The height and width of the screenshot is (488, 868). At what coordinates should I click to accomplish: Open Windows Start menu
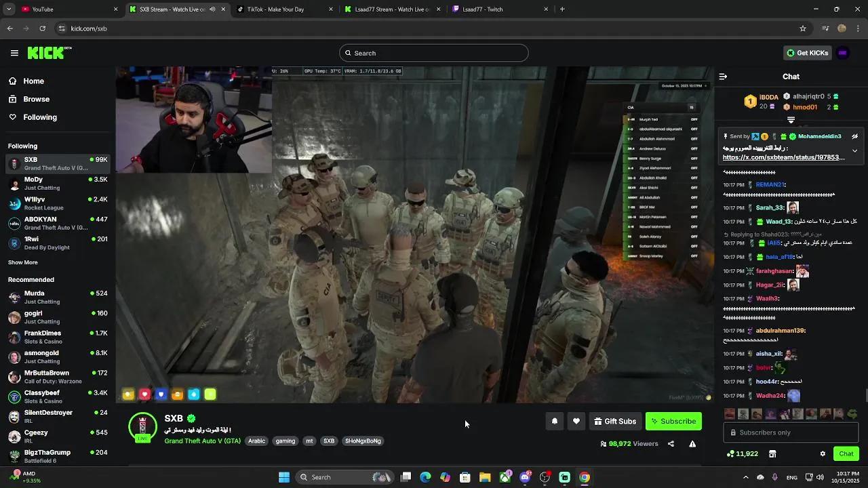[284, 477]
